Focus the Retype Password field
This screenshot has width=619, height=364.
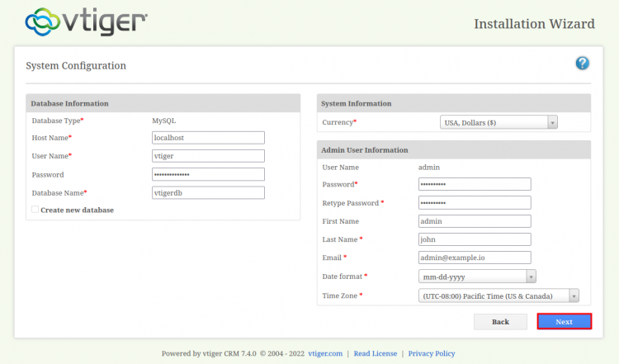pos(475,203)
